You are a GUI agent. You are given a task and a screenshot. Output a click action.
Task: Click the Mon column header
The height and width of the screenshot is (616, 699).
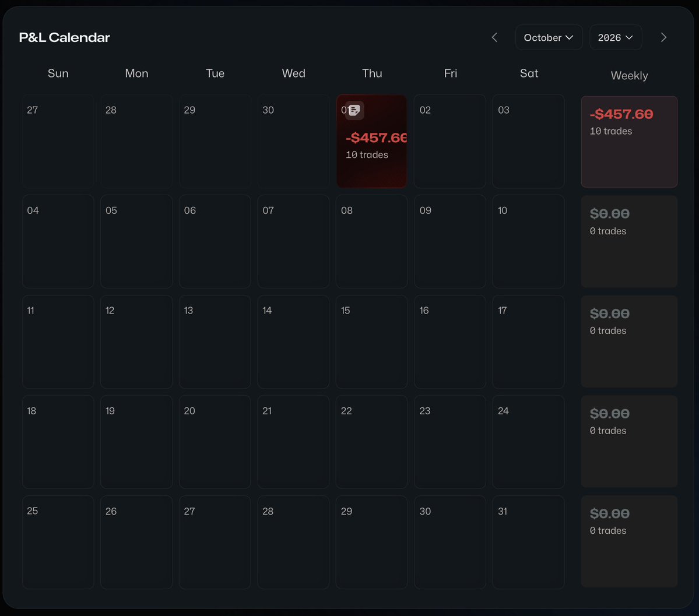(136, 73)
